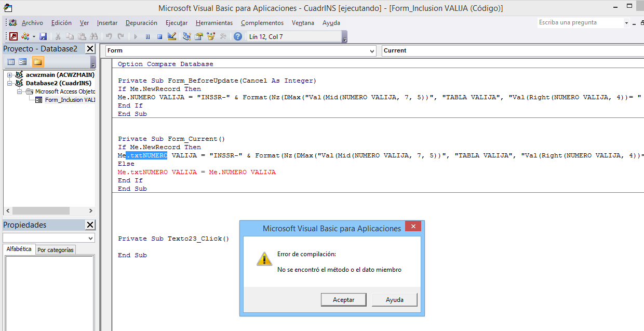Click the Aceptar button in error dialog
This screenshot has height=331, width=644.
click(x=344, y=300)
